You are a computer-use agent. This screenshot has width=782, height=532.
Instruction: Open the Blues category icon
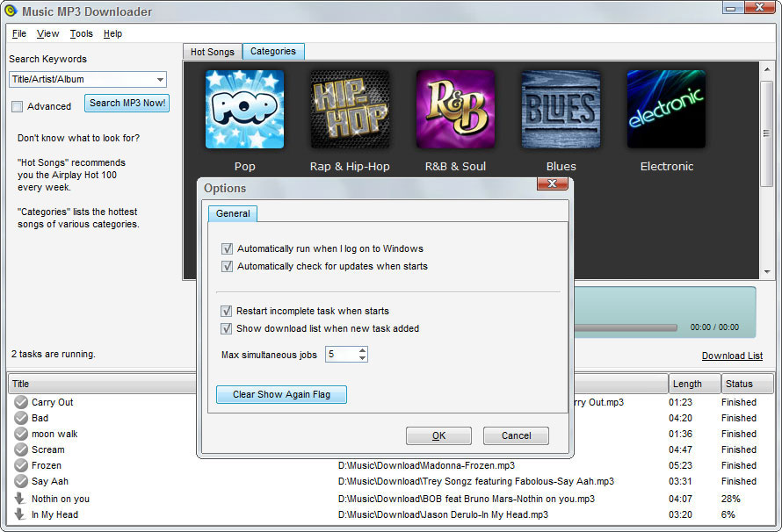point(561,109)
